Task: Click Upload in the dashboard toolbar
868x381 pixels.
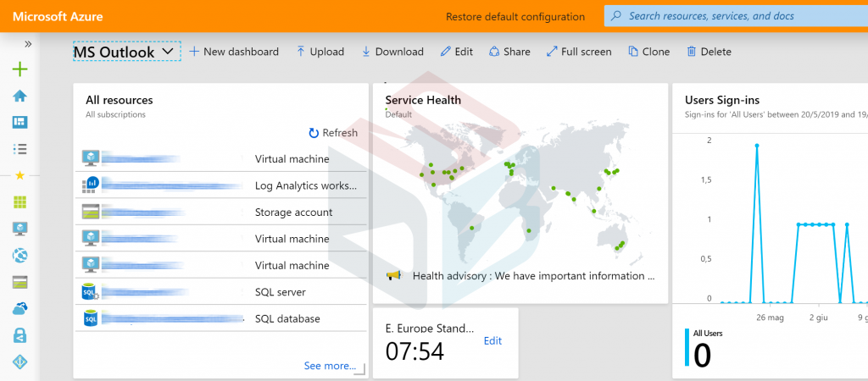Action: coord(320,52)
